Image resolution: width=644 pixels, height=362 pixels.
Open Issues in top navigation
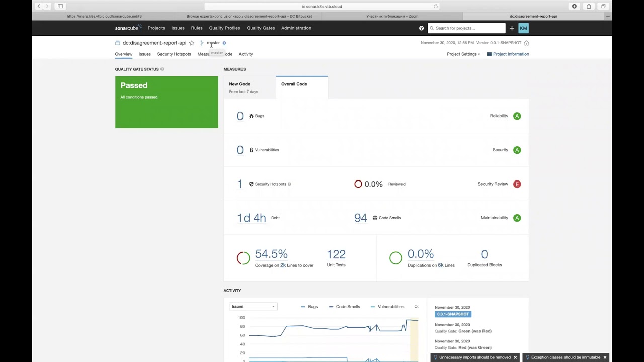(178, 28)
